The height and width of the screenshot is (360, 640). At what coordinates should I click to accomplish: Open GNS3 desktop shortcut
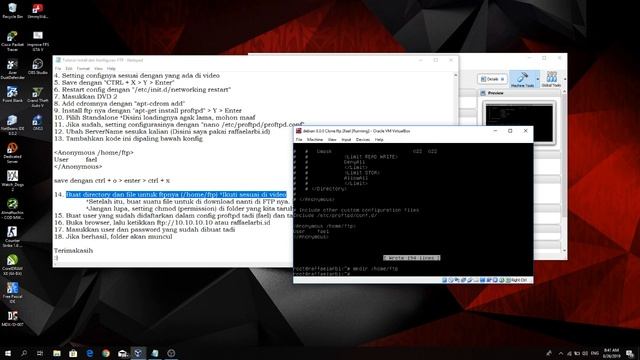[38, 122]
